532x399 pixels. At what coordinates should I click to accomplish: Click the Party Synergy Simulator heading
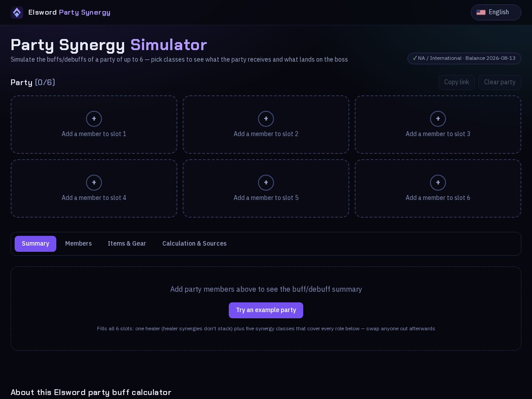pos(109,45)
